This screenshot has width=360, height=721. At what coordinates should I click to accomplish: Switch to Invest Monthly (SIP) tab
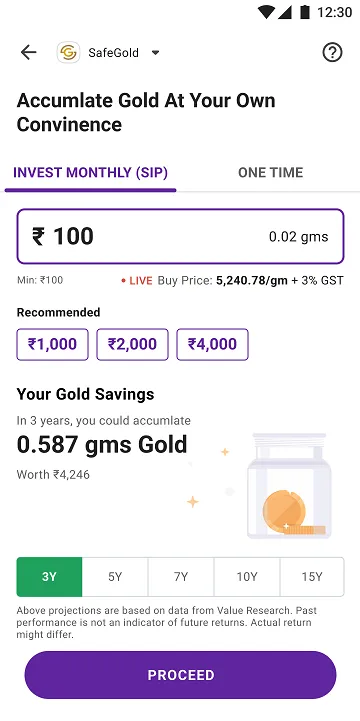coord(90,173)
